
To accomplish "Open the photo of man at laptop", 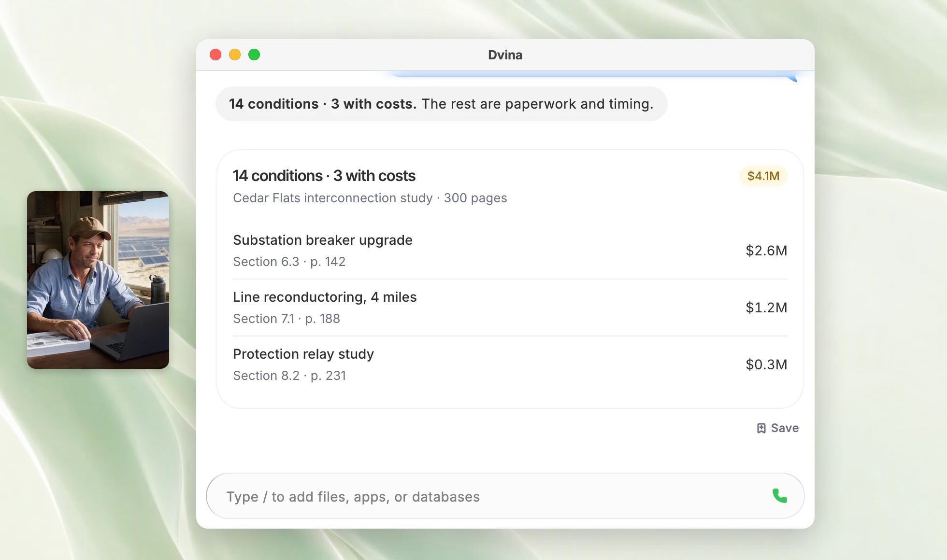I will (x=98, y=280).
